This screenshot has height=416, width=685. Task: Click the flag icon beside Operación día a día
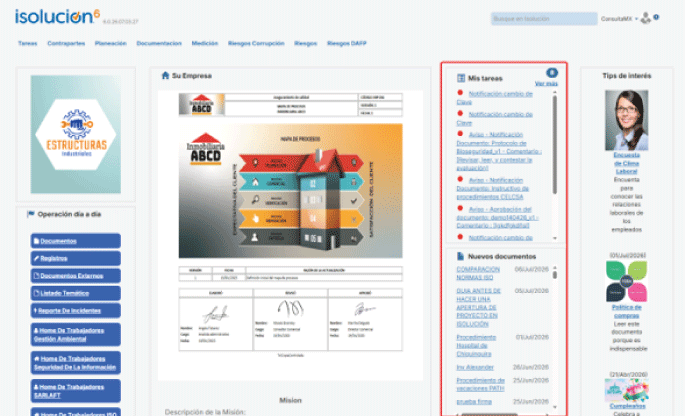coord(31,214)
